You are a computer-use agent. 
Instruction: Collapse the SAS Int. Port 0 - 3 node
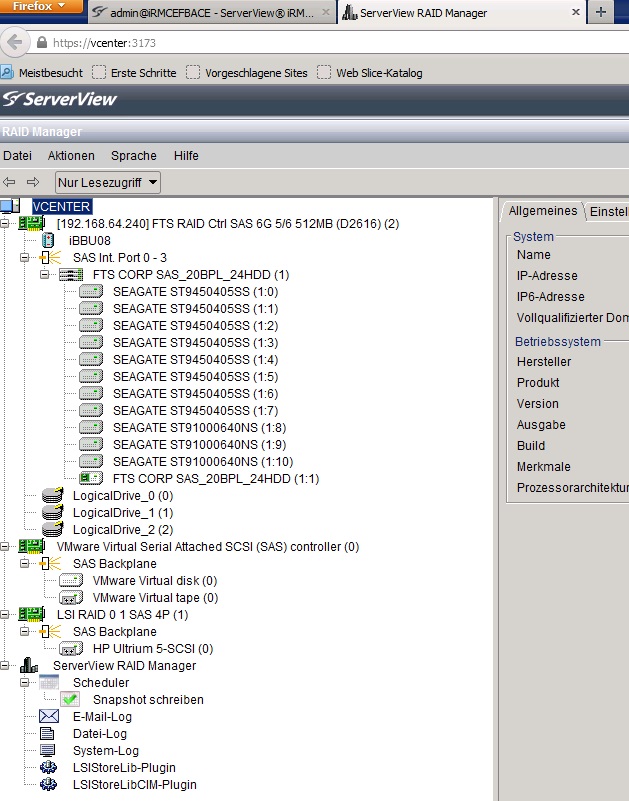tap(24, 258)
